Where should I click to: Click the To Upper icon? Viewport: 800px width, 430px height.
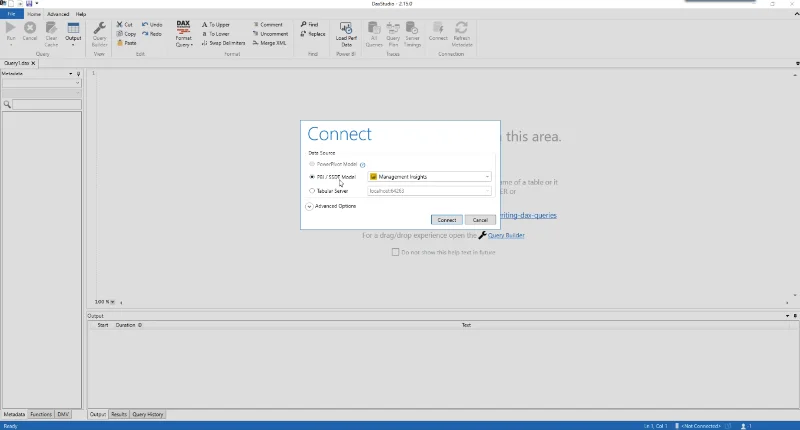pyautogui.click(x=205, y=24)
